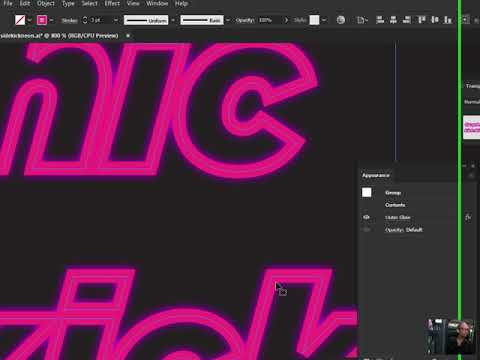Toggle visibility of Opacity Default row
Screen dimensions: 480x360
[366, 230]
